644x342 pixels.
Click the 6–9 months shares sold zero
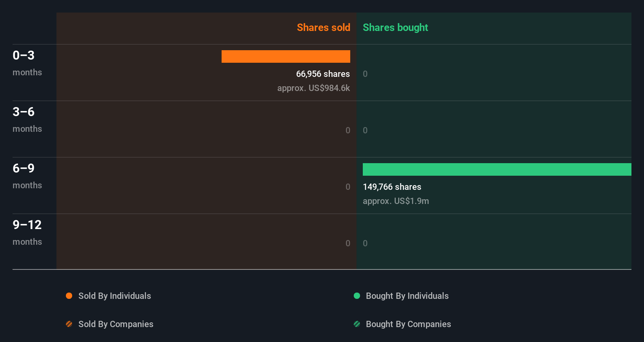(348, 187)
